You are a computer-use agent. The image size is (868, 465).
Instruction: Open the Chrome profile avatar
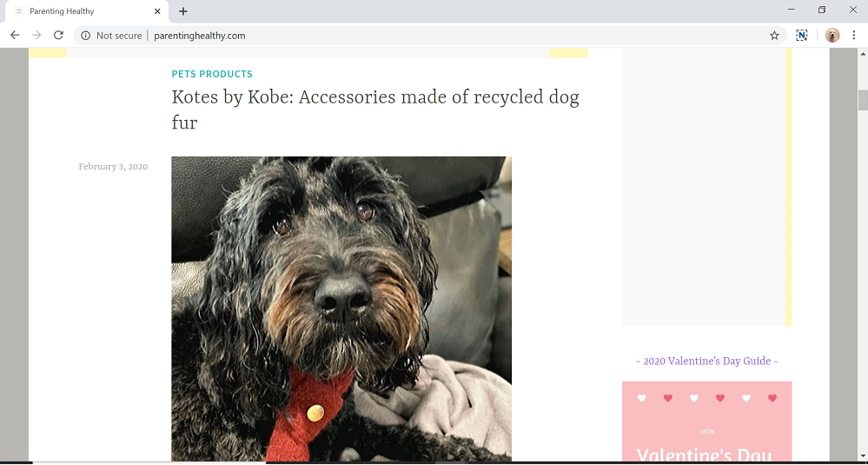coord(832,36)
